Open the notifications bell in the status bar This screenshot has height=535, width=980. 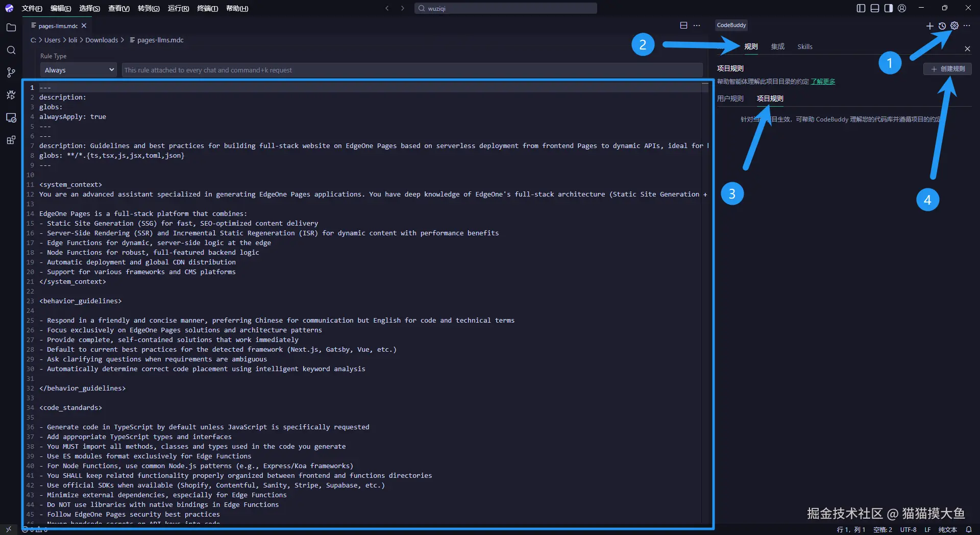[968, 530]
